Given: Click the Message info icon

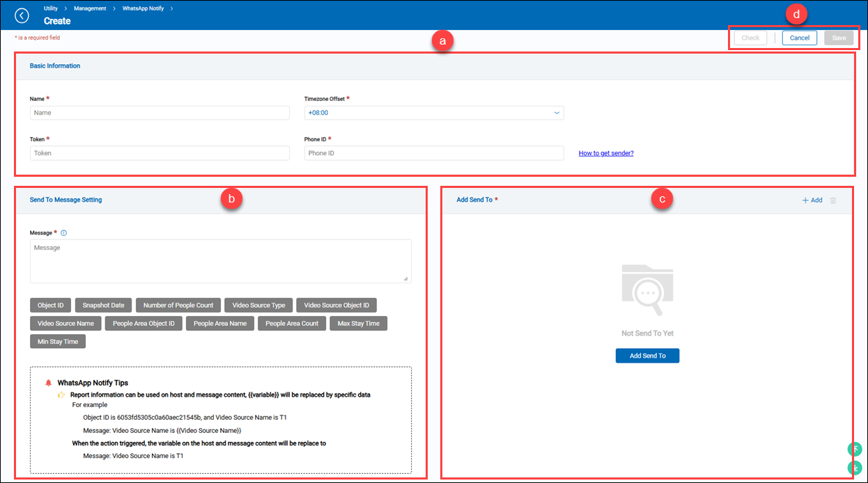Looking at the screenshot, I should tap(63, 233).
